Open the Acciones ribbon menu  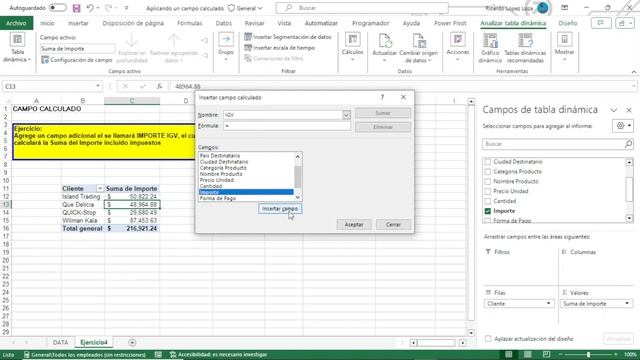click(458, 47)
